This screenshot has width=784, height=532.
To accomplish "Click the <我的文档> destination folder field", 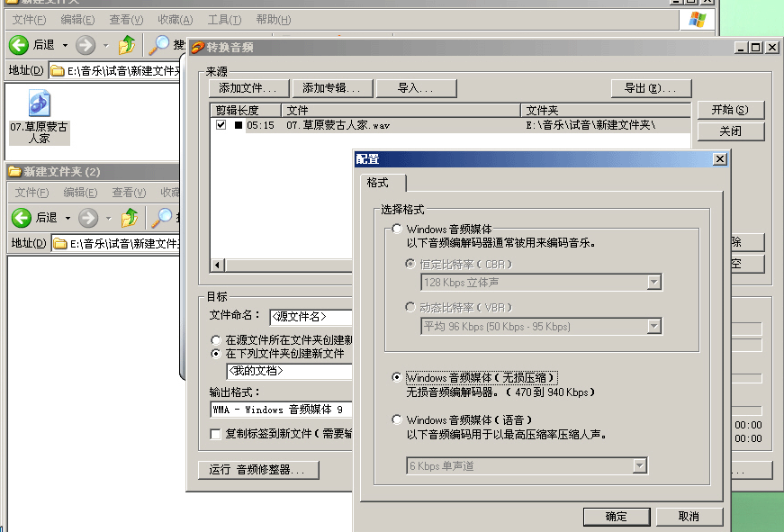I will 290,371.
